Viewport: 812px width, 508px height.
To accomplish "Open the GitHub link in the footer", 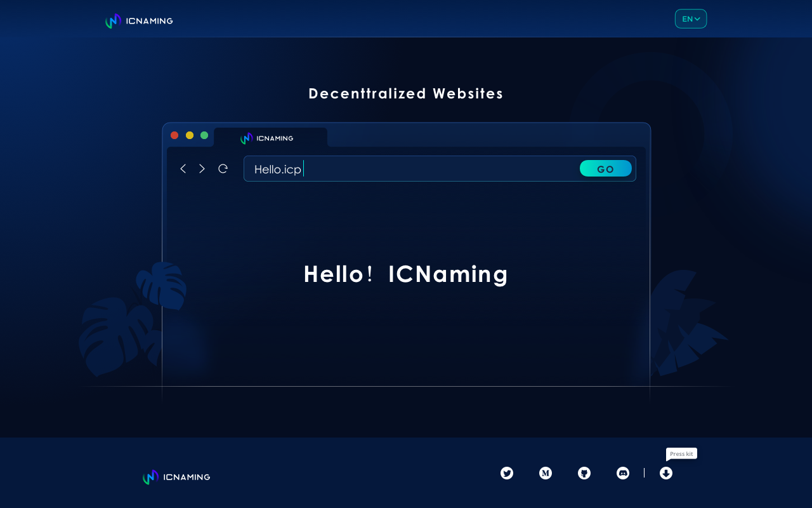I will 584,473.
